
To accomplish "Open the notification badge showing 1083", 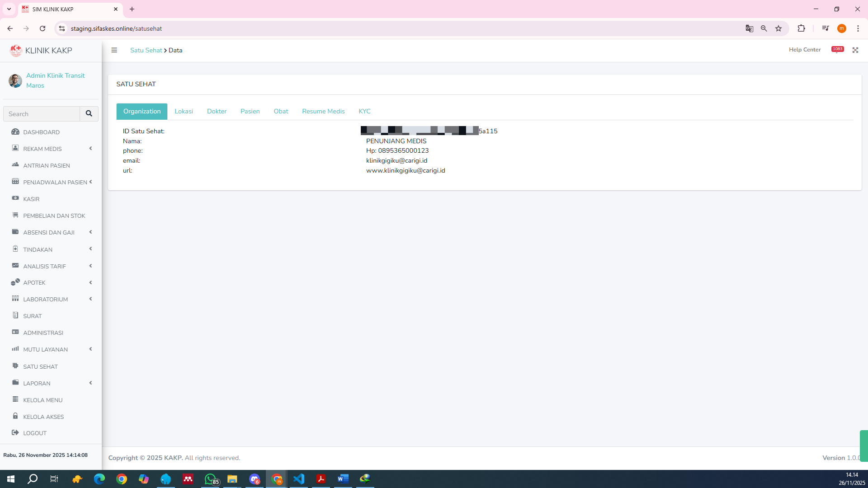I will point(837,49).
